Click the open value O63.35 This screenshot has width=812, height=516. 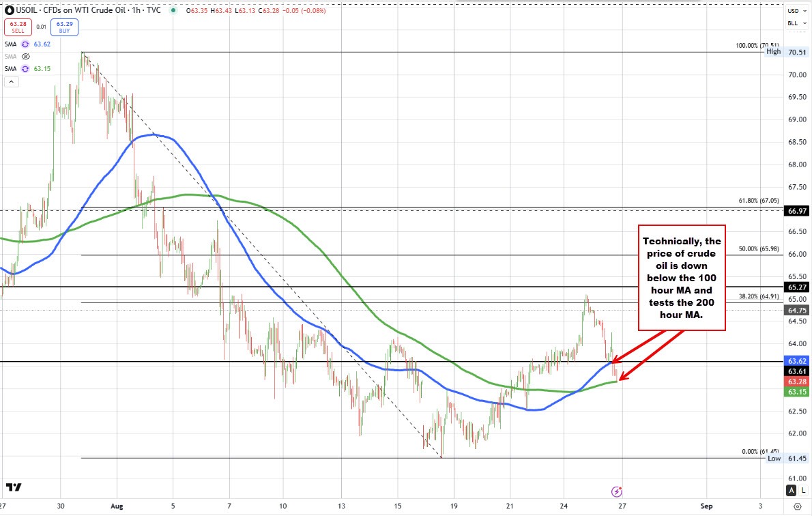coord(197,10)
